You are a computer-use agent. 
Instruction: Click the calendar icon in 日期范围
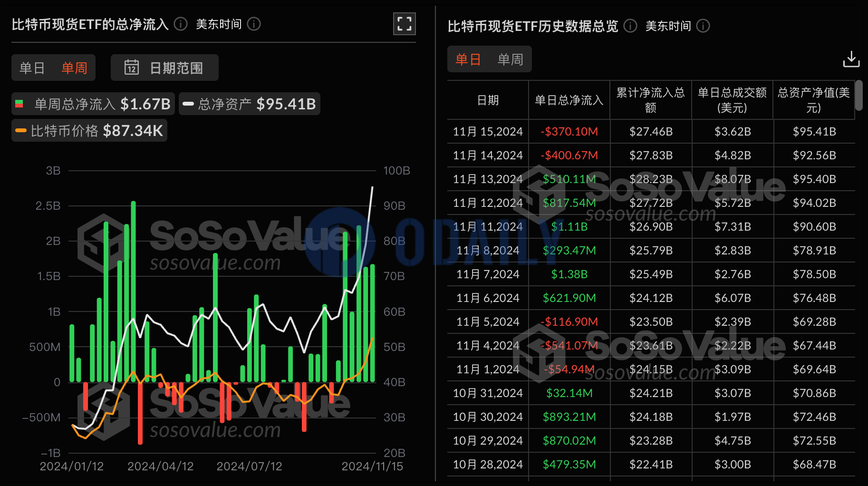[132, 68]
